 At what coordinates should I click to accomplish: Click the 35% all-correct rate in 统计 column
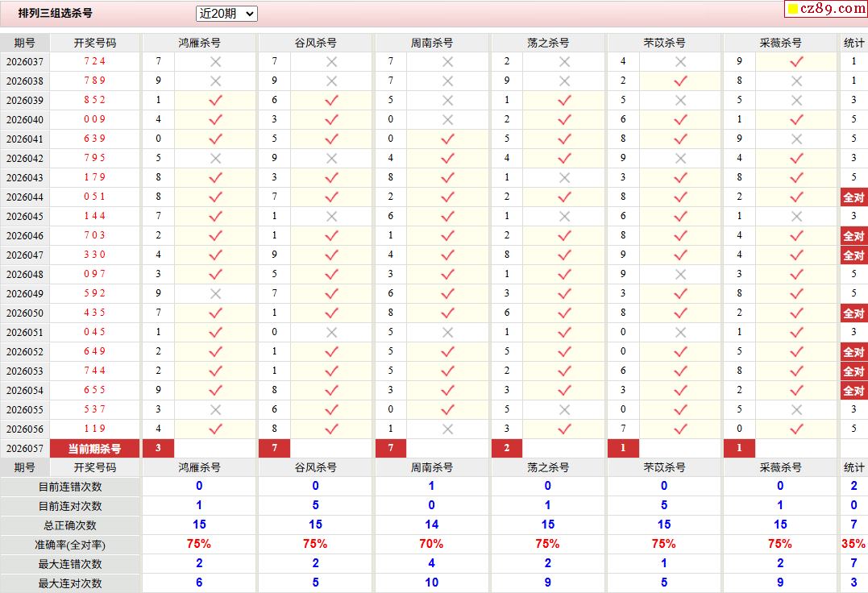pyautogui.click(x=853, y=545)
